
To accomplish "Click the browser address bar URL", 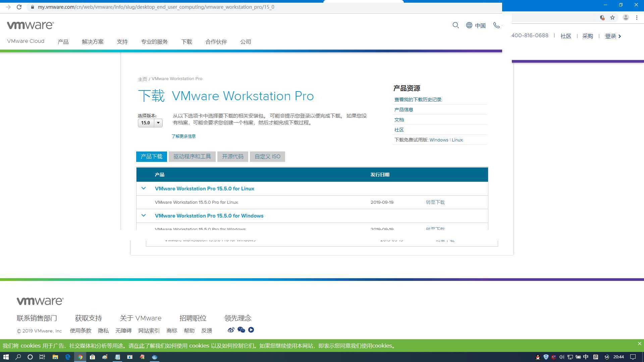I will [156, 7].
